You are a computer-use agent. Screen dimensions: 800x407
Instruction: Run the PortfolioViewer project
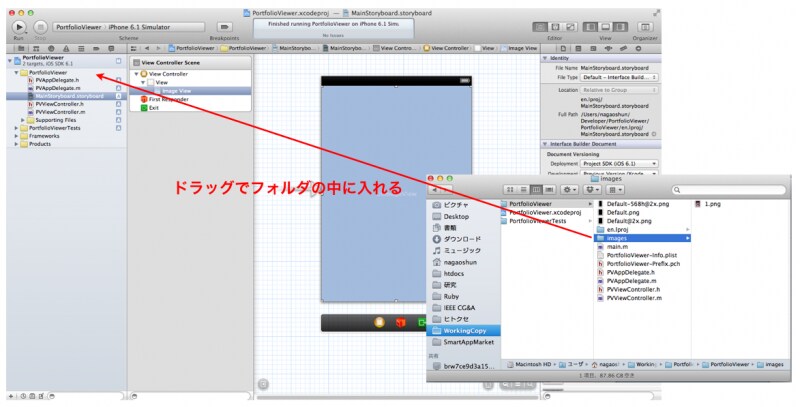tap(19, 27)
